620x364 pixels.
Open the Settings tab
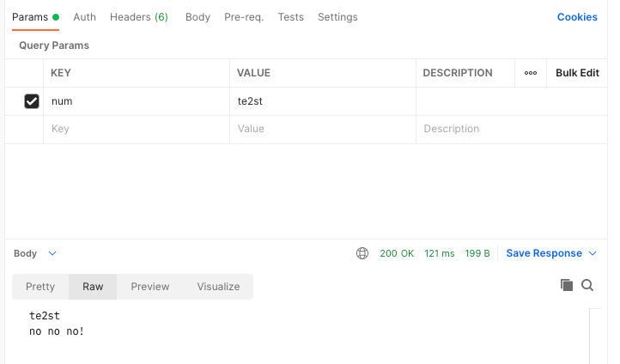337,17
